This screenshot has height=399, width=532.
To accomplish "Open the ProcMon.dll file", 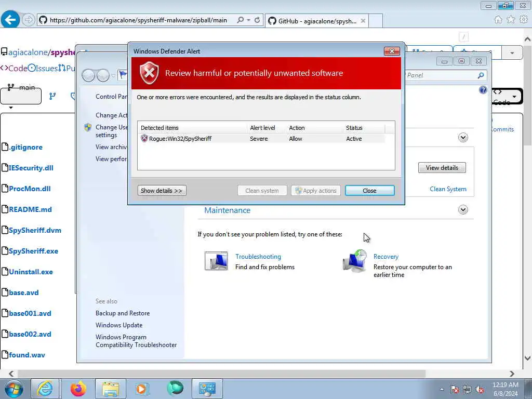I will pyautogui.click(x=30, y=189).
